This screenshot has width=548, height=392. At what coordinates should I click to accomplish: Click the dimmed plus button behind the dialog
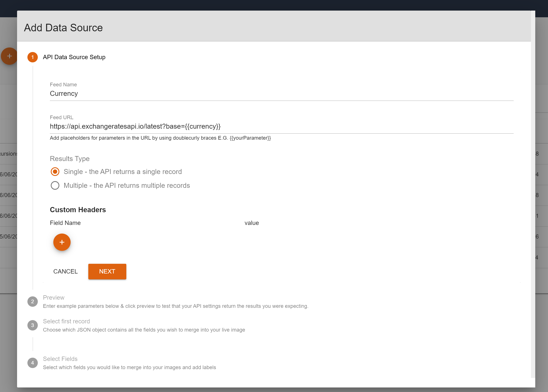pos(10,56)
